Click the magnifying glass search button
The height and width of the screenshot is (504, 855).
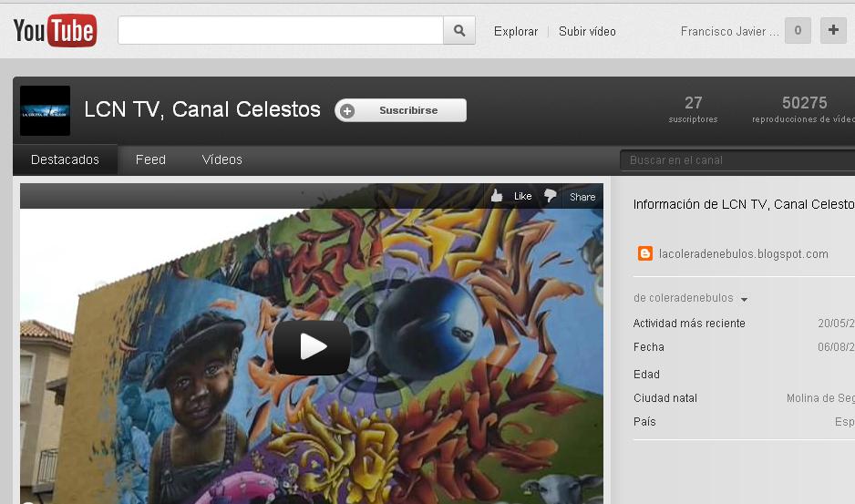[459, 31]
